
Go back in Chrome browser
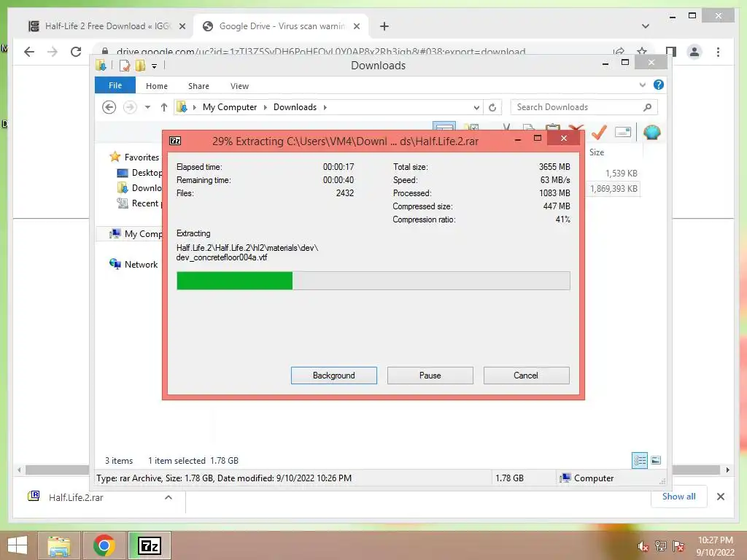click(29, 52)
